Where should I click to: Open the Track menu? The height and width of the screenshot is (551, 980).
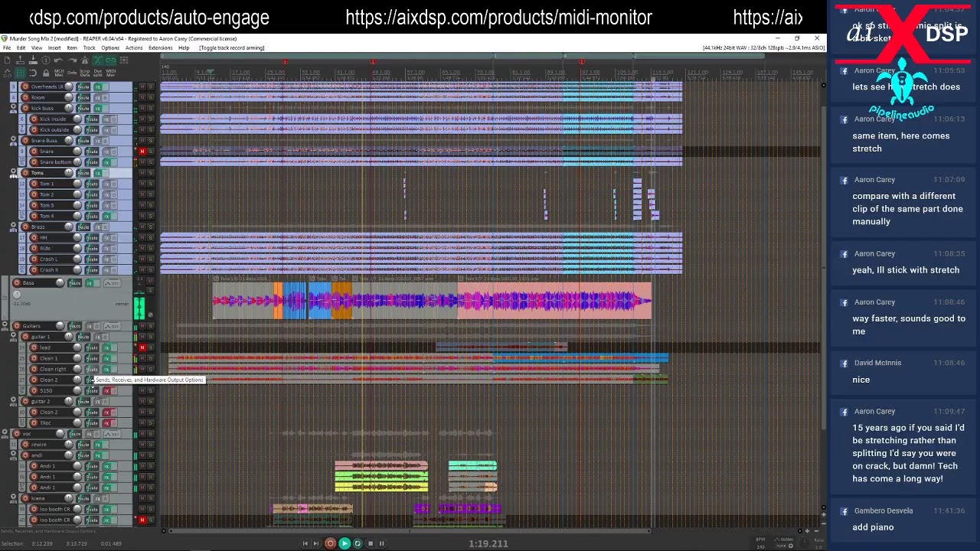(90, 48)
